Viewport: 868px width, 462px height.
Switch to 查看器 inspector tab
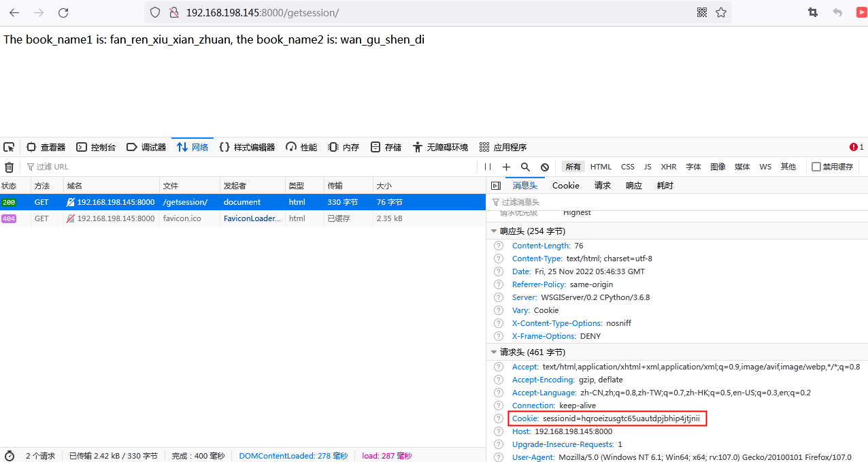46,147
